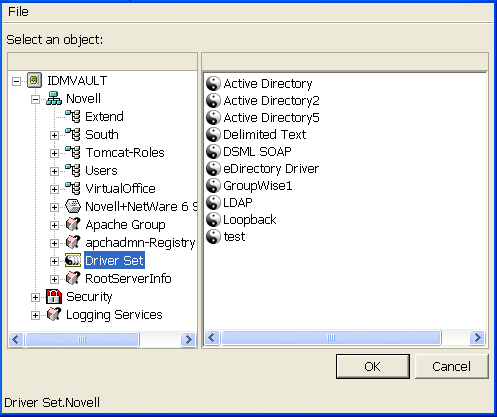The width and height of the screenshot is (497, 417).
Task: Click left arrow of list pane scrollbar
Action: click(211, 337)
